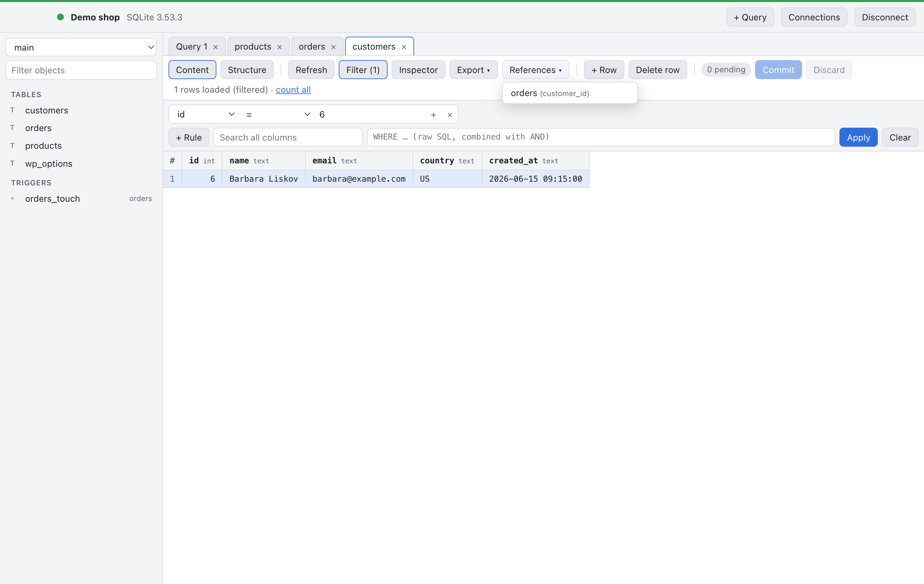The width and height of the screenshot is (924, 584).
Task: Focus the Filter objects field
Action: pyautogui.click(x=81, y=70)
